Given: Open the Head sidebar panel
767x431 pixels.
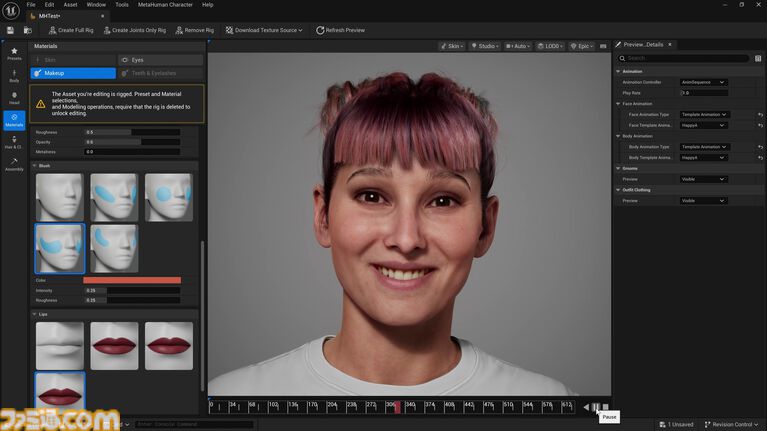Looking at the screenshot, I should [x=14, y=98].
